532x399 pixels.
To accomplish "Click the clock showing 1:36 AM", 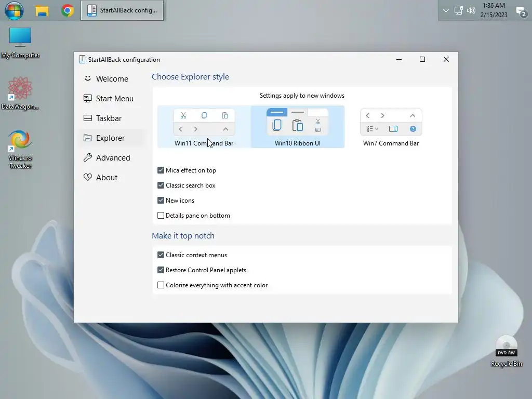I will pyautogui.click(x=494, y=10).
